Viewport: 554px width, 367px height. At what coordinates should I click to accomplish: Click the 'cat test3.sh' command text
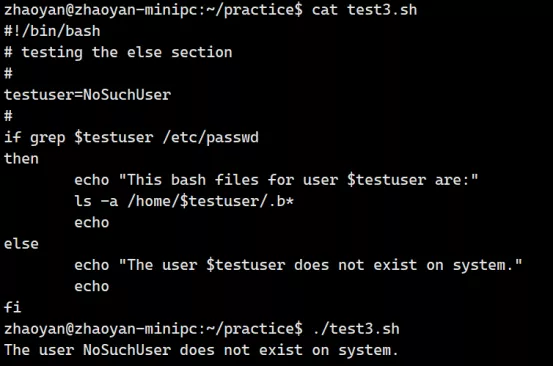click(x=364, y=10)
